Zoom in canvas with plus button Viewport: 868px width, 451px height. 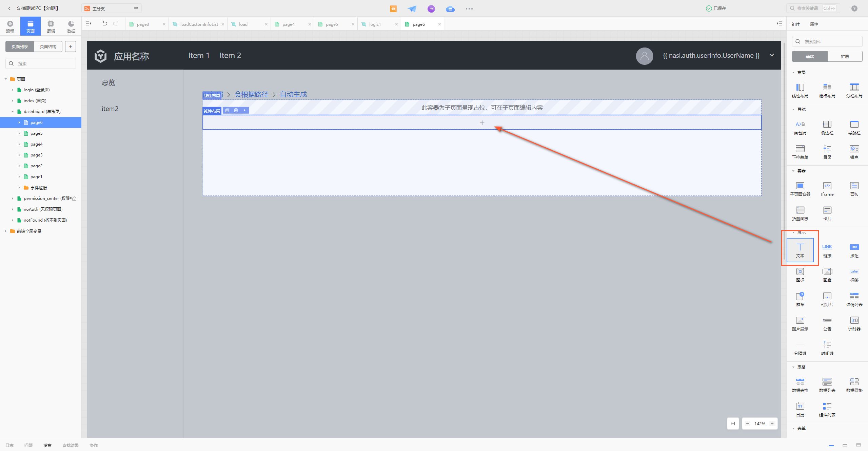click(x=772, y=424)
